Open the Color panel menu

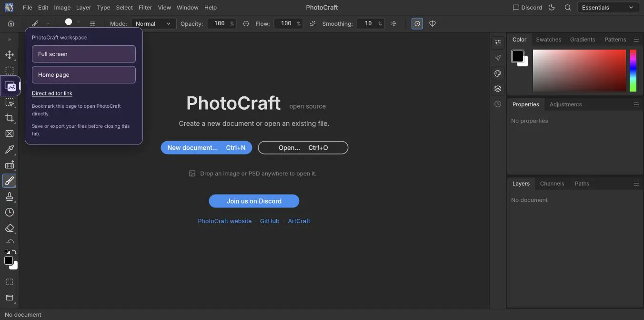point(636,40)
